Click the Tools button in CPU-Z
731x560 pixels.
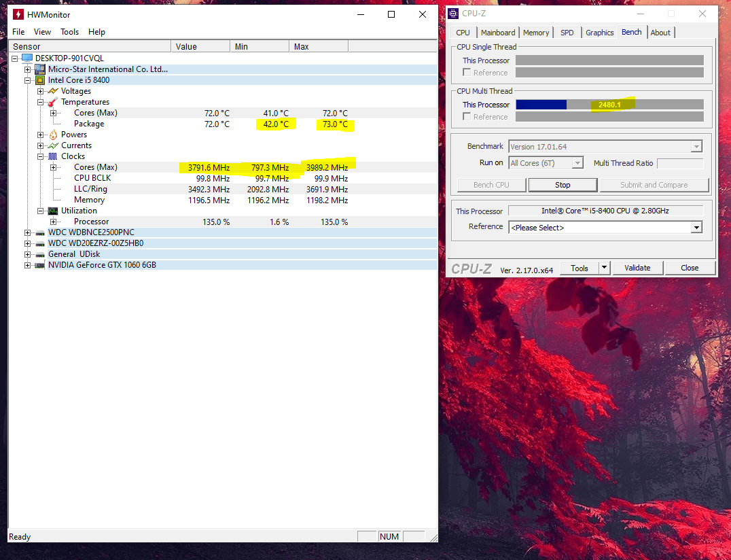pyautogui.click(x=579, y=268)
